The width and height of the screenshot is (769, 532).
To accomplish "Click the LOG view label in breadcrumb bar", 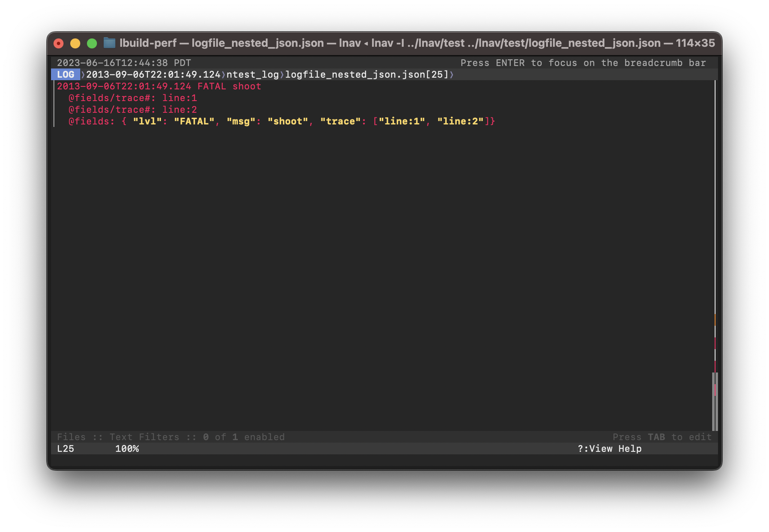I will tap(65, 75).
